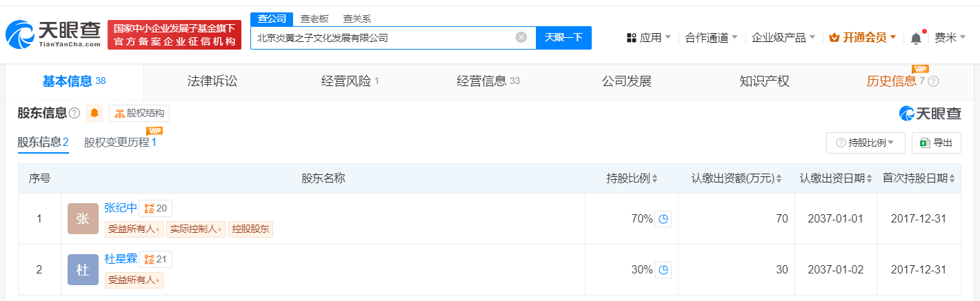Switch to the 法律诉讼 tab
This screenshot has width=980, height=301.
click(212, 81)
